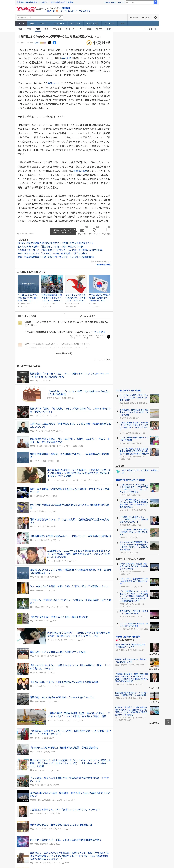Click コメントを書く button
The image size is (174, 868).
pos(87,316)
